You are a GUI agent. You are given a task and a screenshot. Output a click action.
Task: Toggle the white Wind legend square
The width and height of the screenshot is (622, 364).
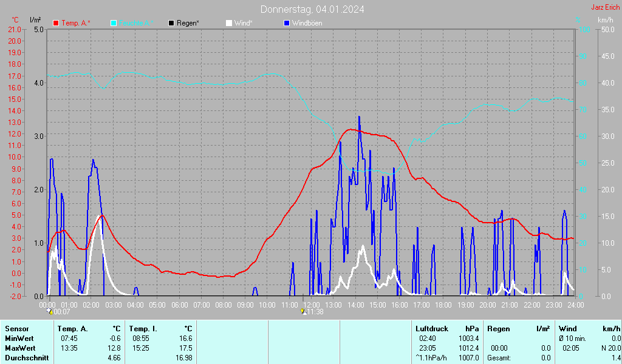pyautogui.click(x=228, y=23)
